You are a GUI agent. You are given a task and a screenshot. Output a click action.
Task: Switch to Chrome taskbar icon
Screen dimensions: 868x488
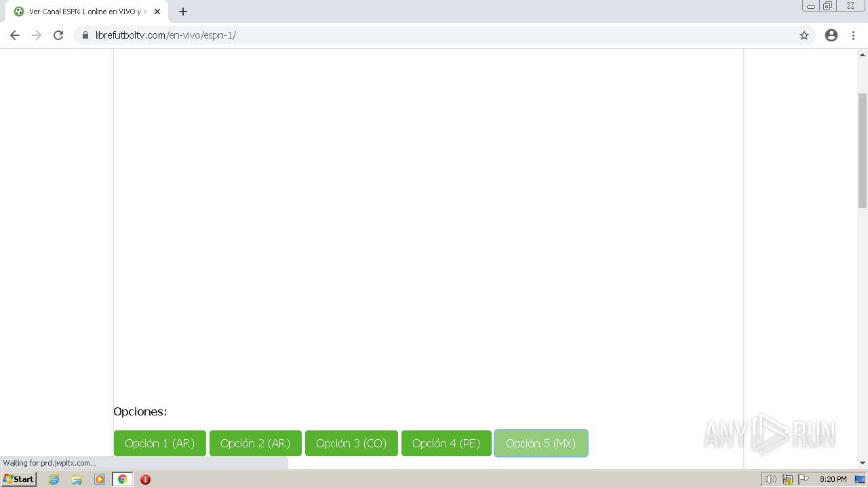(122, 479)
